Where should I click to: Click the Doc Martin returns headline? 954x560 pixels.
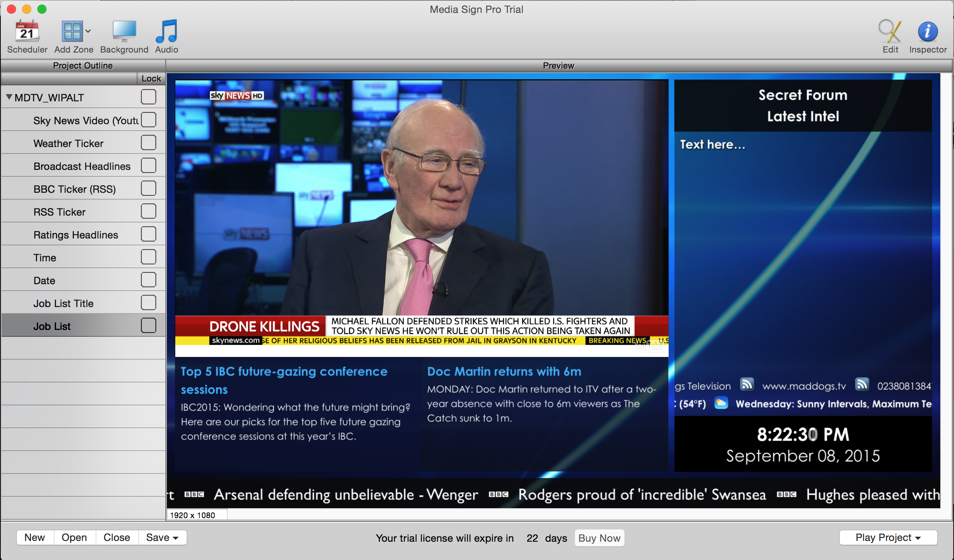[x=504, y=371]
